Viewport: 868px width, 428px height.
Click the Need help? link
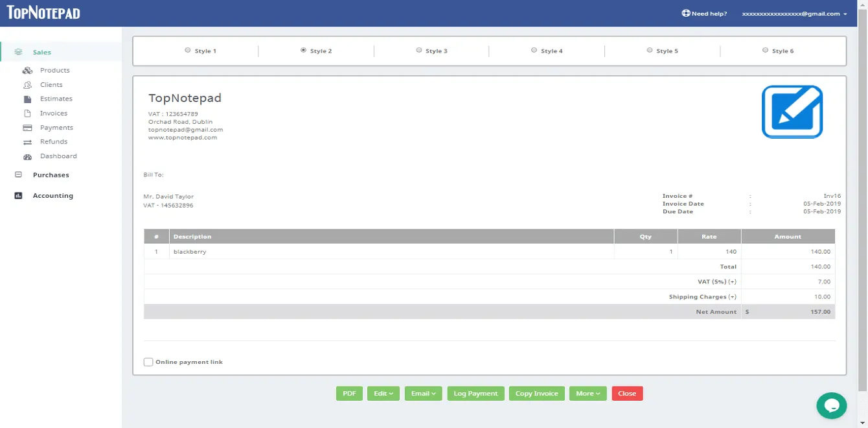[x=709, y=14]
